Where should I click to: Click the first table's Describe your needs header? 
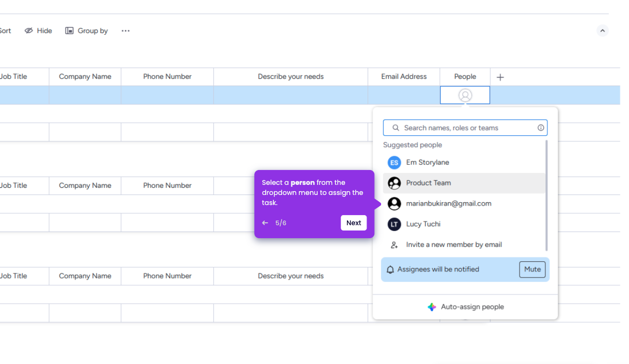pos(291,77)
